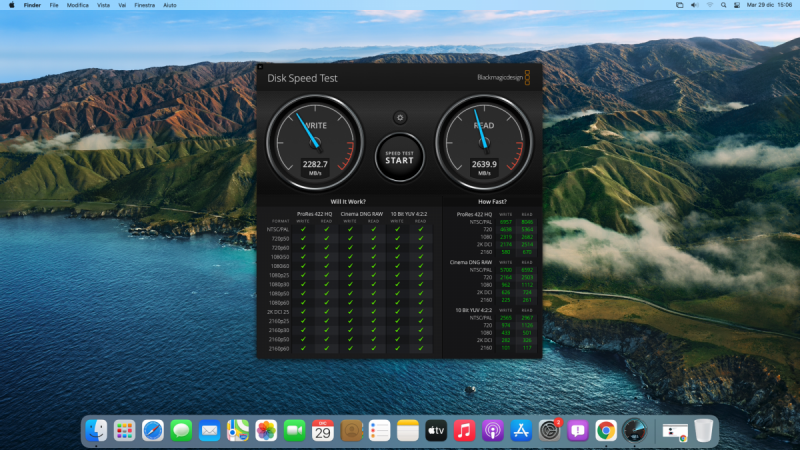Viewport: 800px width, 450px height.
Task: Open the Photos app in the Dock
Action: [266, 431]
